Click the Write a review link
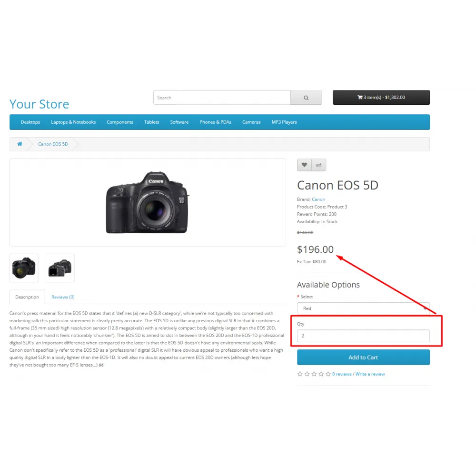The height and width of the screenshot is (476, 476). pos(370,374)
